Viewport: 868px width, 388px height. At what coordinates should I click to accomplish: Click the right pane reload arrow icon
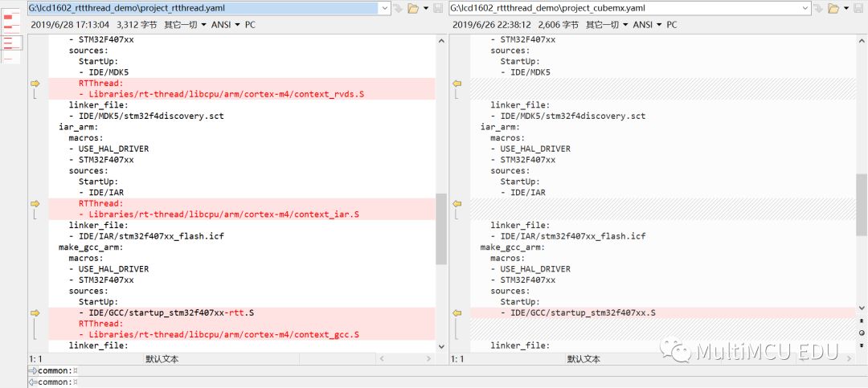point(819,8)
